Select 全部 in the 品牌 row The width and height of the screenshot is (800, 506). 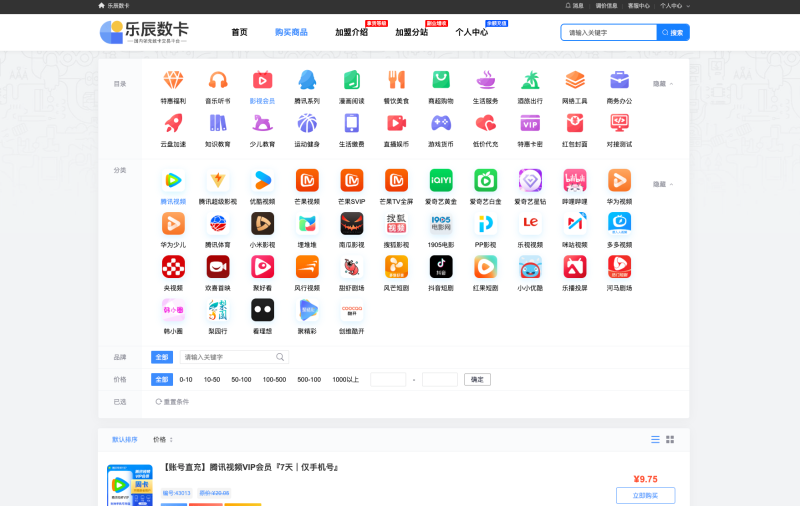click(x=162, y=357)
